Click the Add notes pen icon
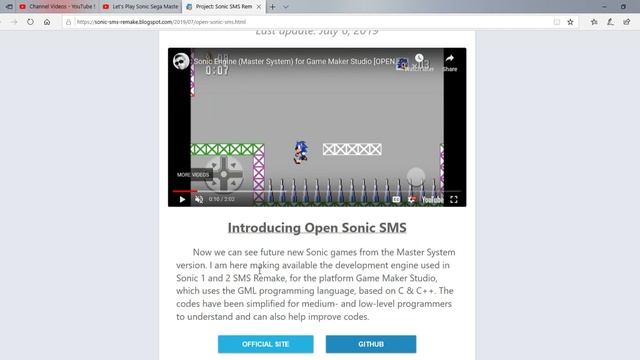Viewport: 640px width, 360px height. click(x=610, y=22)
